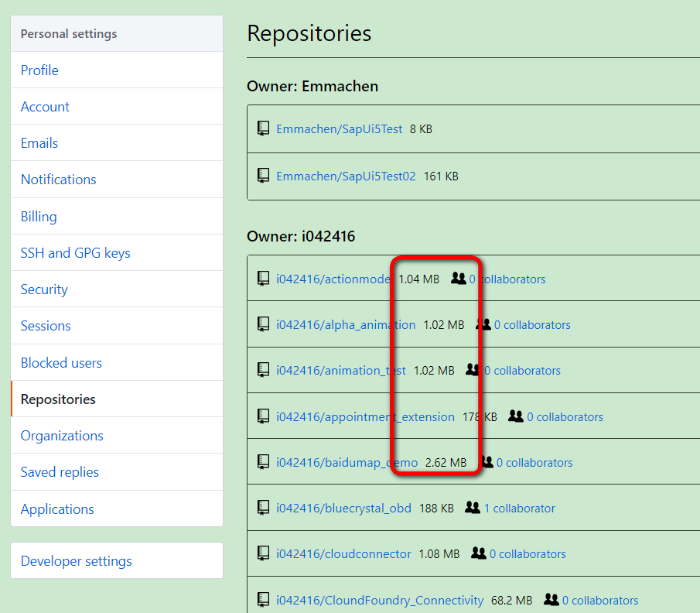Open the Profile settings page
Screen dimensions: 700x613
pyautogui.click(x=39, y=70)
